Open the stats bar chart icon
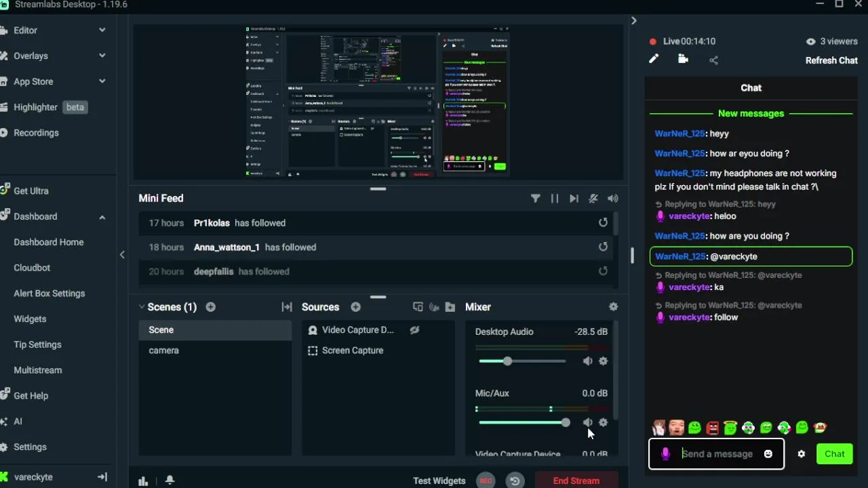This screenshot has width=868, height=488. pos(143,481)
